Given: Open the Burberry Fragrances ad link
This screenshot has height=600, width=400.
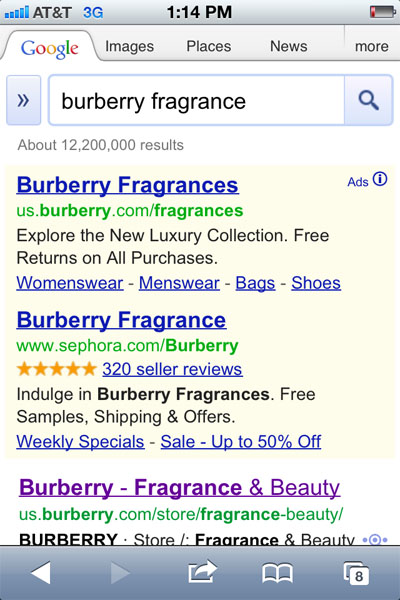Looking at the screenshot, I should [x=127, y=185].
